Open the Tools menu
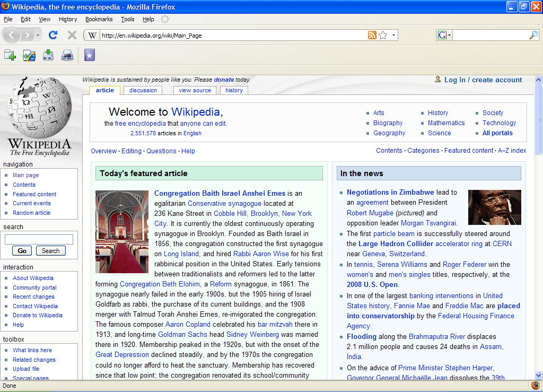This screenshot has height=392, width=543. click(127, 19)
